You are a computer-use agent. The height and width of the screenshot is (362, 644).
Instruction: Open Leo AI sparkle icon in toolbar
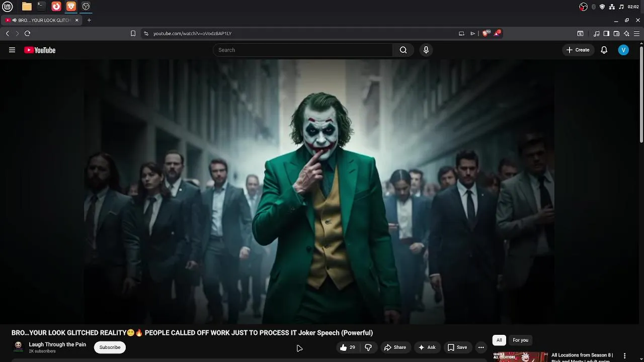626,33
